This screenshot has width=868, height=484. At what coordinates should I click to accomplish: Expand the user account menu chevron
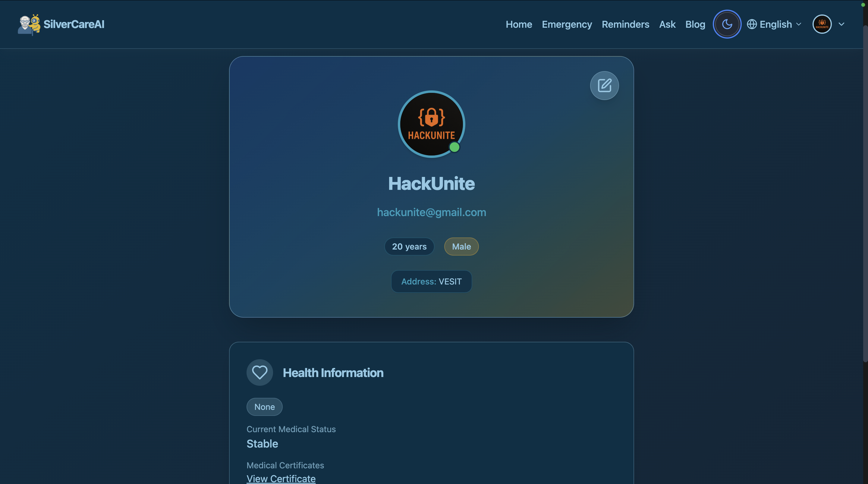pyautogui.click(x=841, y=24)
